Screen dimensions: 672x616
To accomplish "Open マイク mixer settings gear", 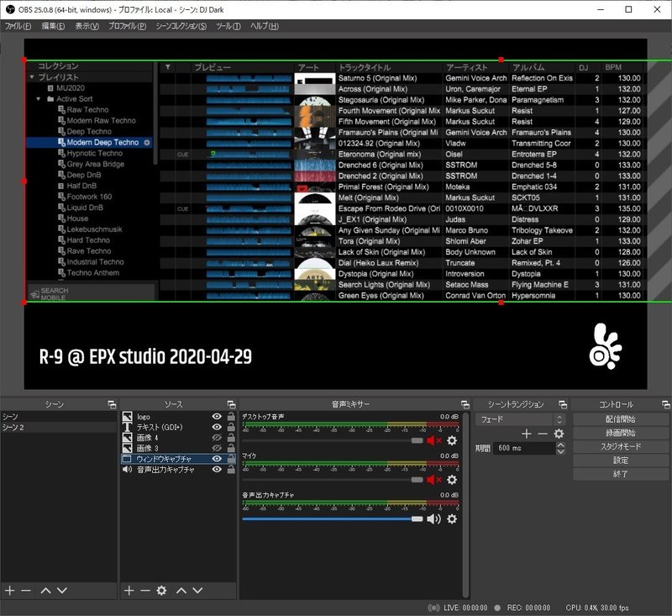I will tap(452, 480).
